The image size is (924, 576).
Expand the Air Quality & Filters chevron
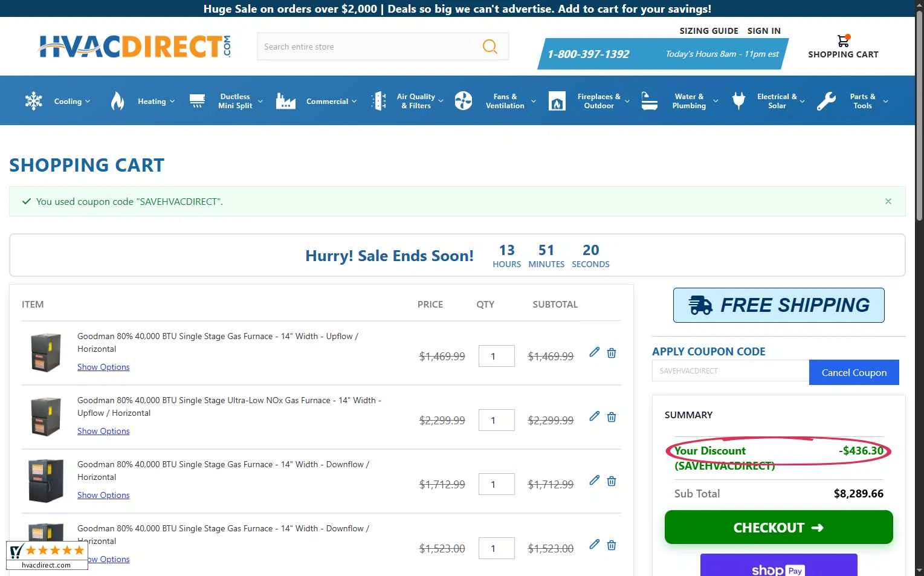pos(441,102)
